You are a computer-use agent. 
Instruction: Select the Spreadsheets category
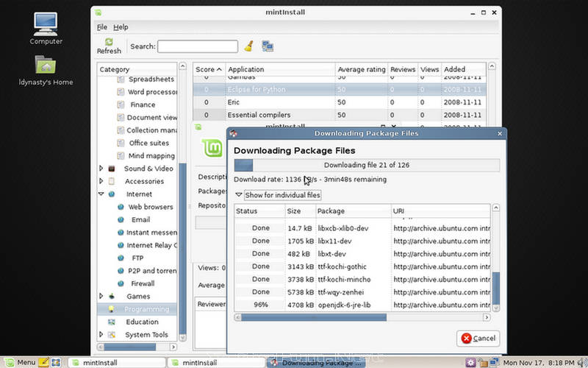[x=151, y=79]
